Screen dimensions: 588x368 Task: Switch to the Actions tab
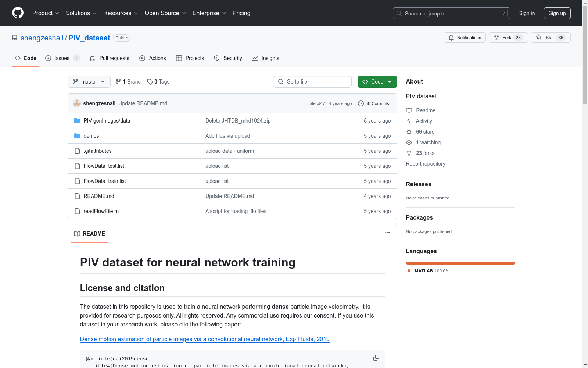153,58
